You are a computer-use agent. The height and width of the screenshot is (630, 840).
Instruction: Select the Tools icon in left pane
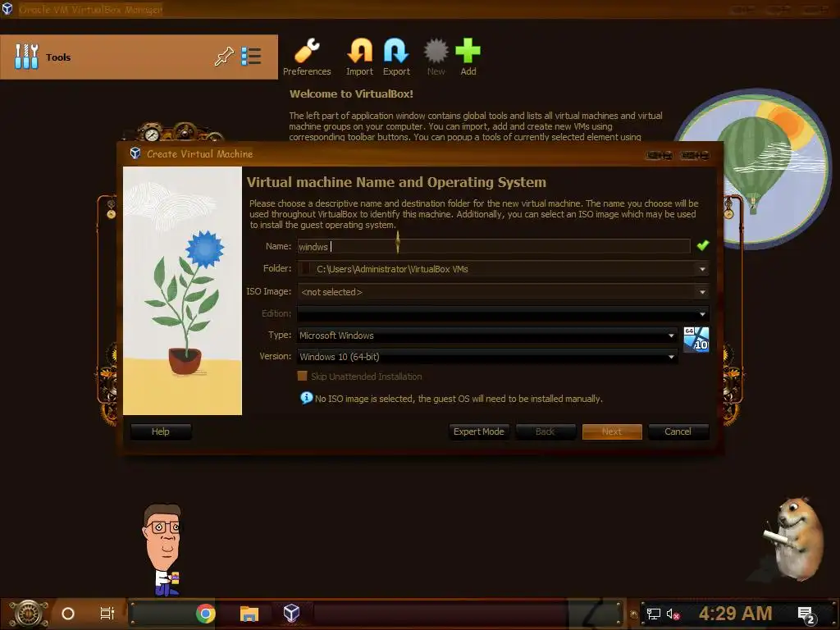(x=26, y=57)
